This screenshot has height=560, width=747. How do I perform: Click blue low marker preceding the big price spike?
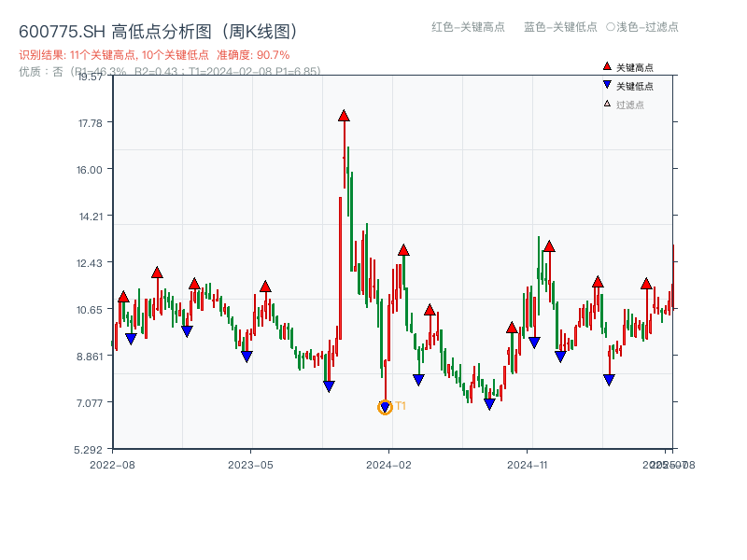pos(329,386)
